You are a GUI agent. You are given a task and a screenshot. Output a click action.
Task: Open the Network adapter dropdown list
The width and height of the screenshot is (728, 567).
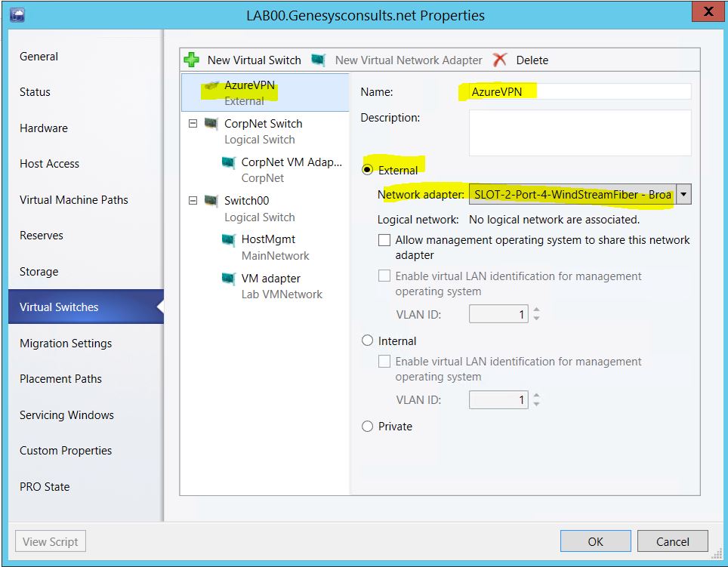click(683, 194)
